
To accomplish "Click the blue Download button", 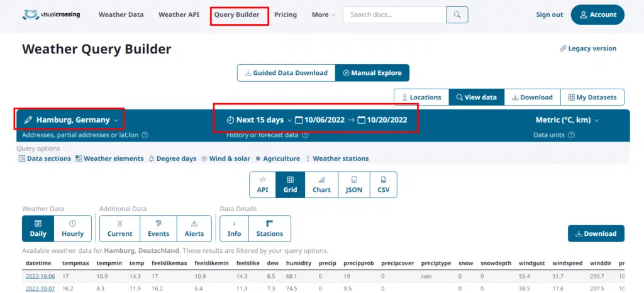I will pos(596,234).
